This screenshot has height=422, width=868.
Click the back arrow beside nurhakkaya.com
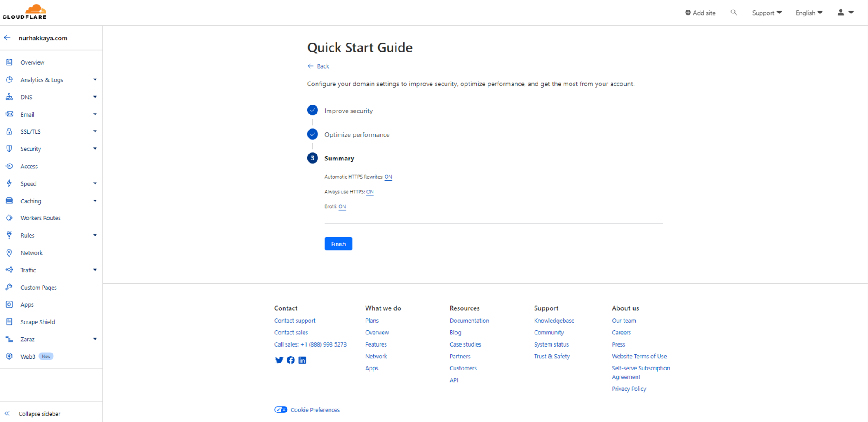tap(7, 38)
